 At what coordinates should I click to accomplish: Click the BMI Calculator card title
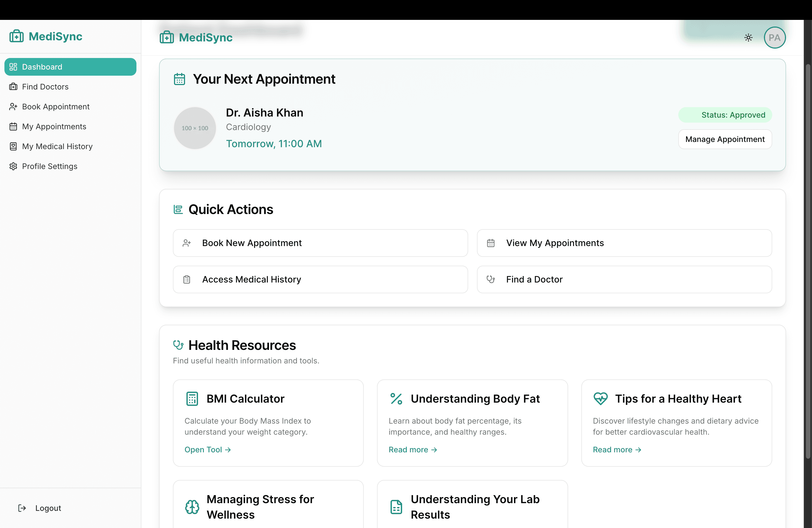click(x=245, y=399)
